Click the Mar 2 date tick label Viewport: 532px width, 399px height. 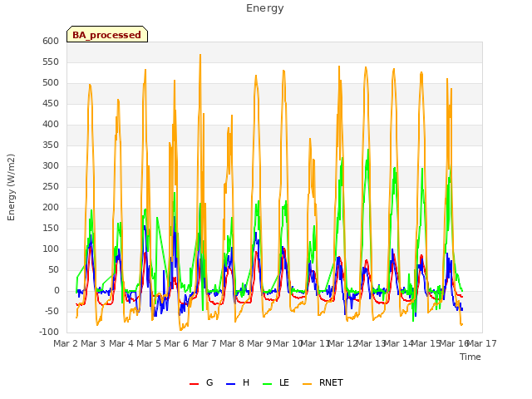[x=66, y=343]
